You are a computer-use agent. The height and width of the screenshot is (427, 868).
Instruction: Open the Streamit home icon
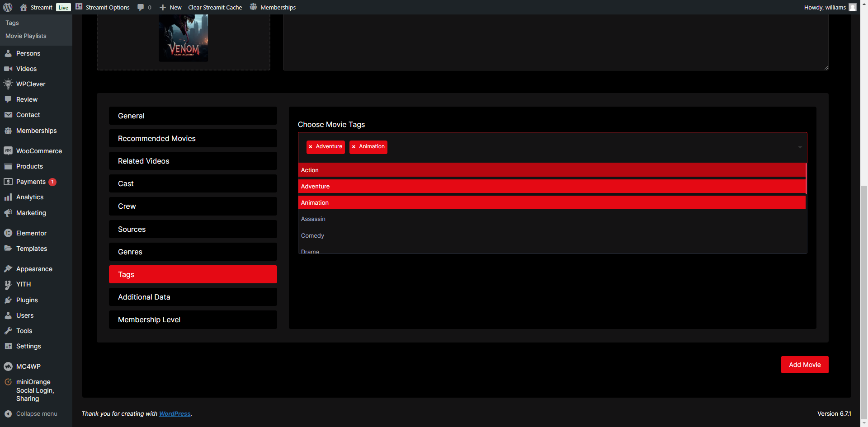tap(24, 7)
